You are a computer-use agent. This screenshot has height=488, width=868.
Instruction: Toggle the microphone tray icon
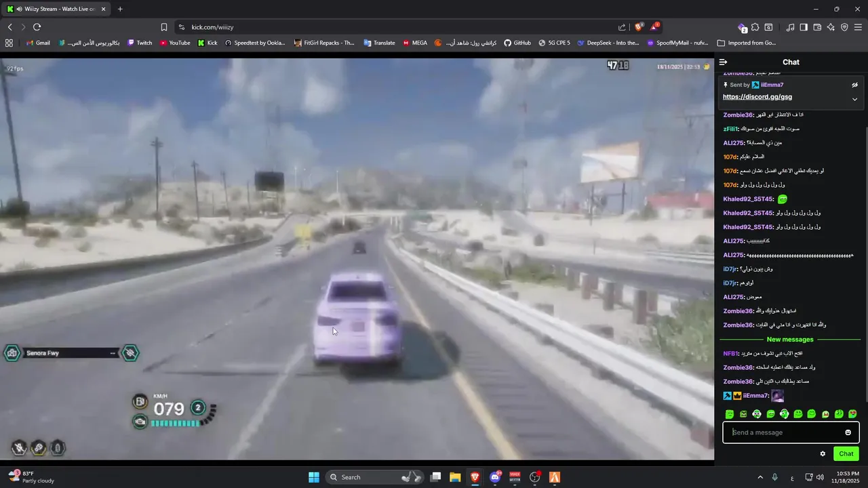point(775,477)
